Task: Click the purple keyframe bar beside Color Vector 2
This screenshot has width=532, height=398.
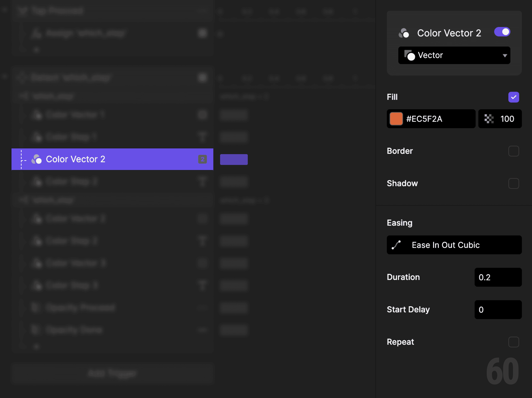Action: click(234, 159)
